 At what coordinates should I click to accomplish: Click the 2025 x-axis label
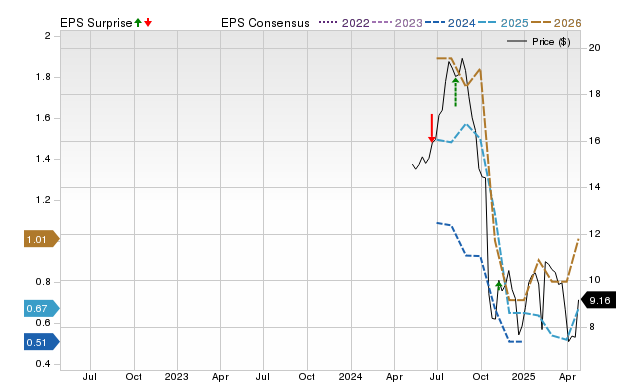coord(524,377)
